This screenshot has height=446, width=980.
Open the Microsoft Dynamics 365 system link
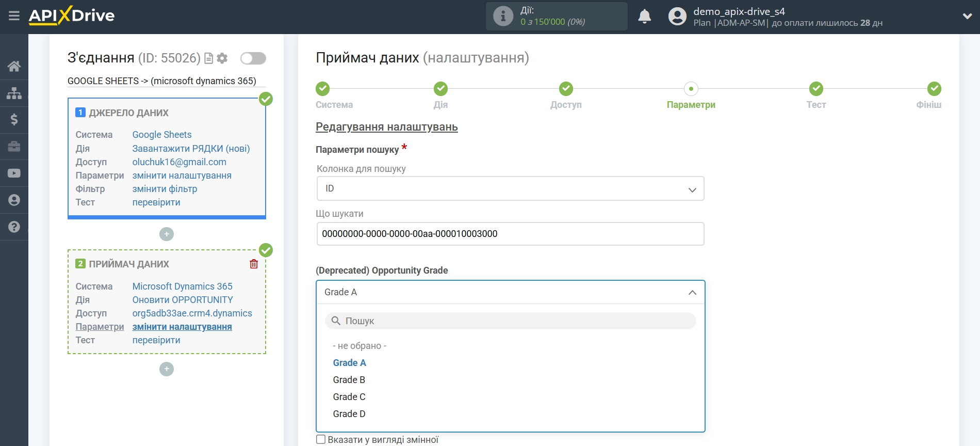pos(183,286)
